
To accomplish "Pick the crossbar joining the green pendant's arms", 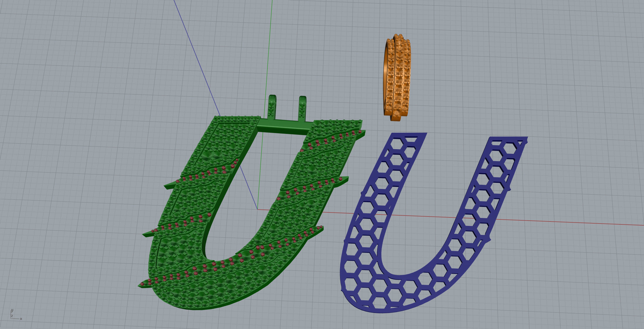I will (x=283, y=127).
